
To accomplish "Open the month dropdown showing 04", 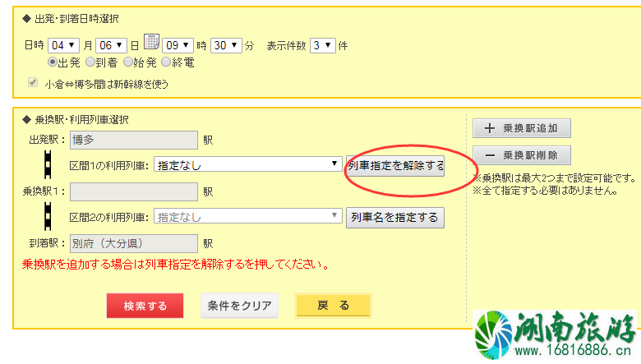I will tap(63, 45).
